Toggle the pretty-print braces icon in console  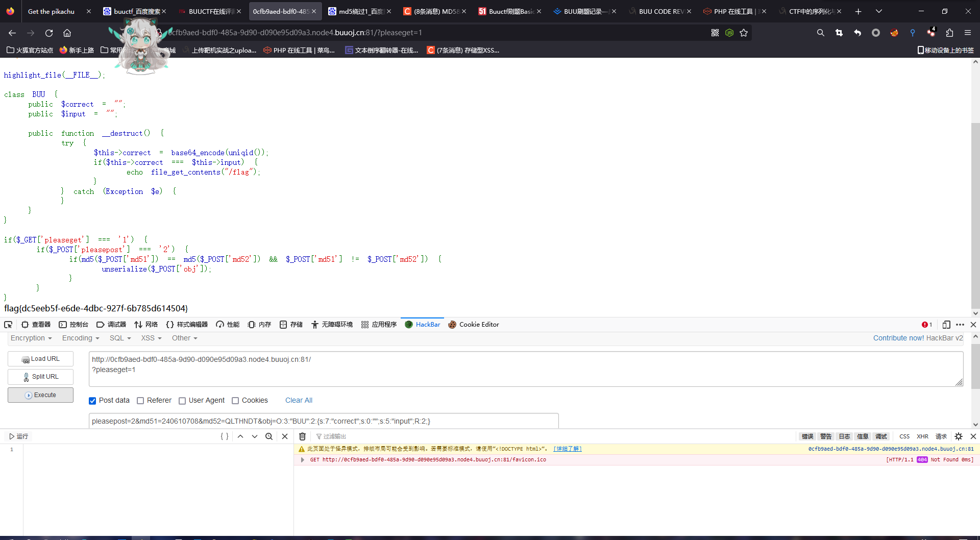tap(224, 436)
